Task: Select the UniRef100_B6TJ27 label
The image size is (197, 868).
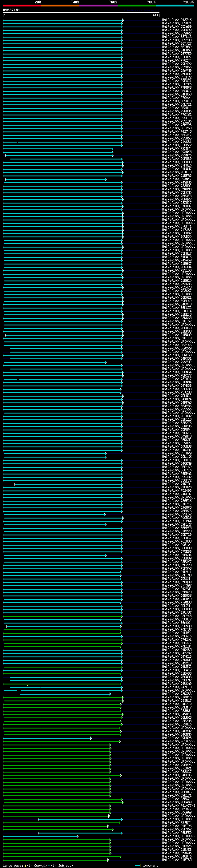Action: (177, 43)
